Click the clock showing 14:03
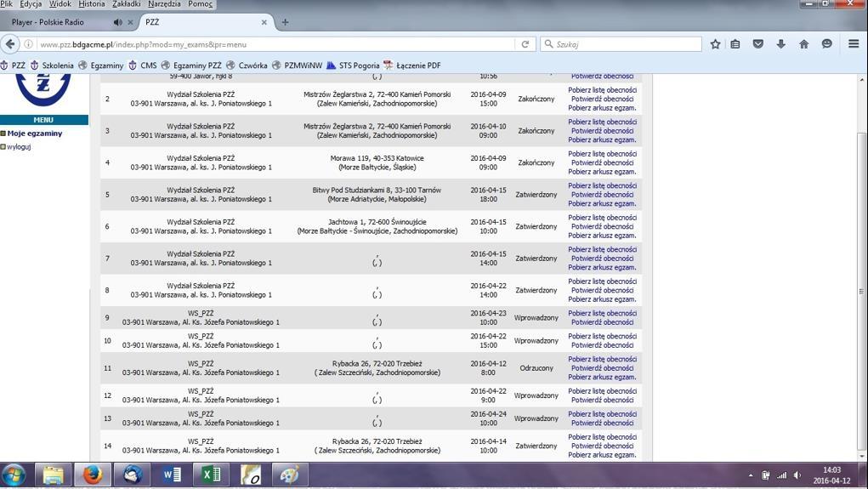The height and width of the screenshot is (489, 868). pyautogui.click(x=832, y=469)
